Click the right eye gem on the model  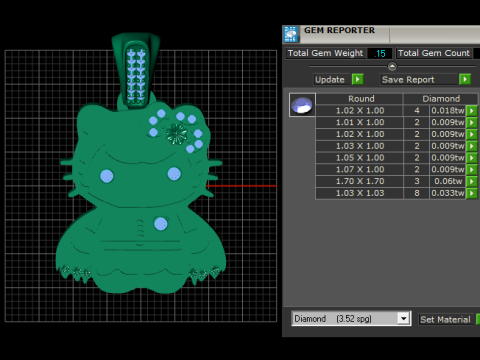tap(174, 174)
